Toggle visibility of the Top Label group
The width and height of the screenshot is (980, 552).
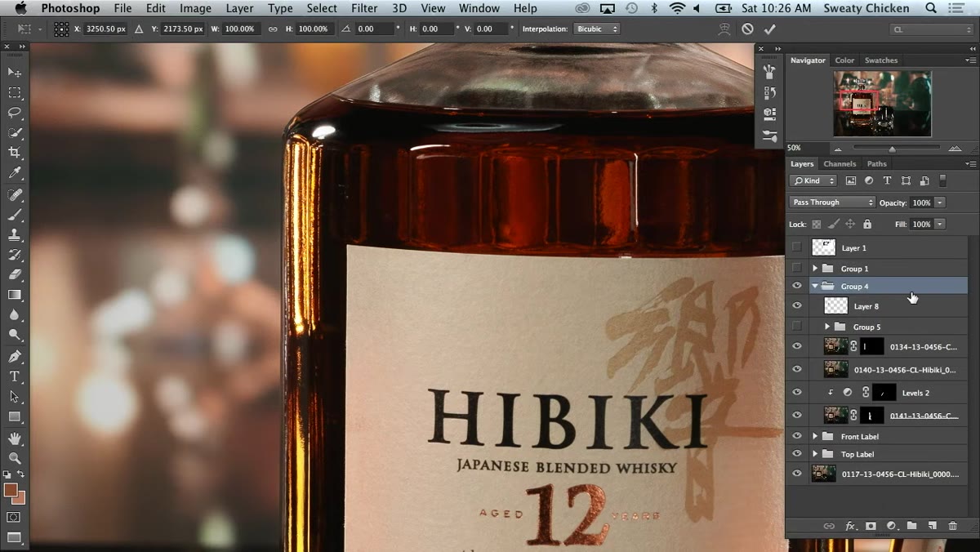pyautogui.click(x=797, y=454)
